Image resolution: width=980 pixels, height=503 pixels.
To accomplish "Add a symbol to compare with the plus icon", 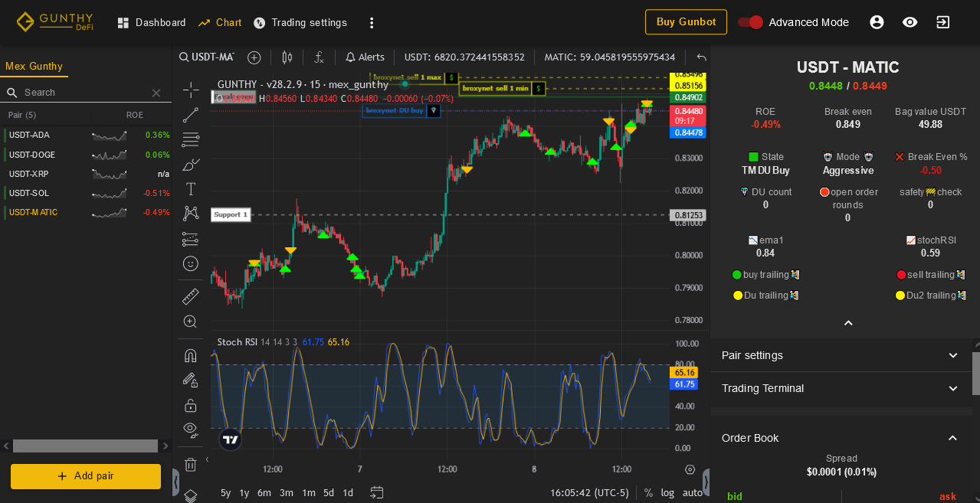I will click(x=254, y=57).
